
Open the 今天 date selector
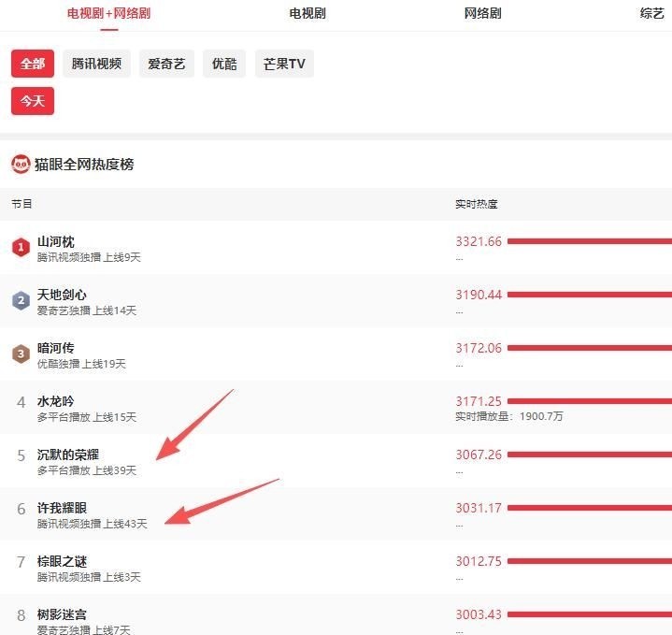[33, 100]
